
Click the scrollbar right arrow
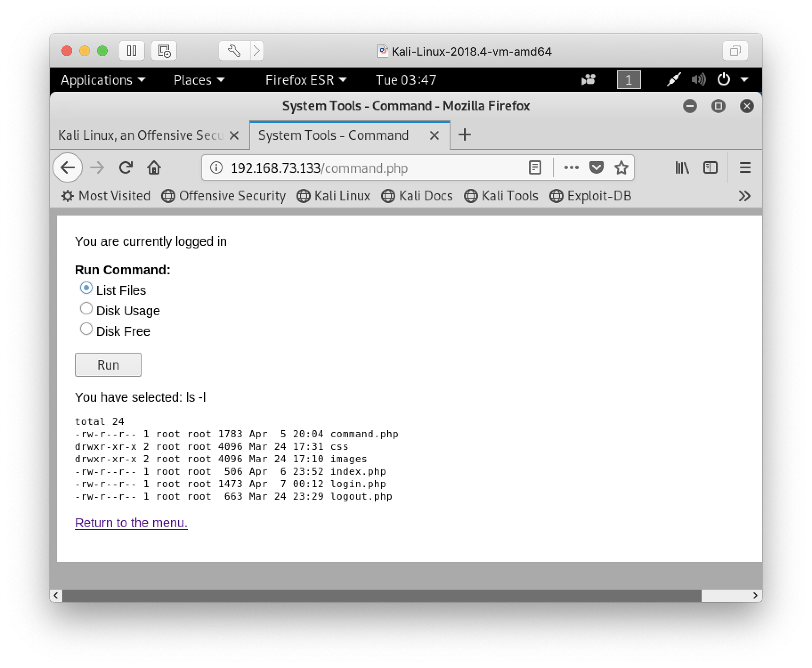tap(755, 595)
